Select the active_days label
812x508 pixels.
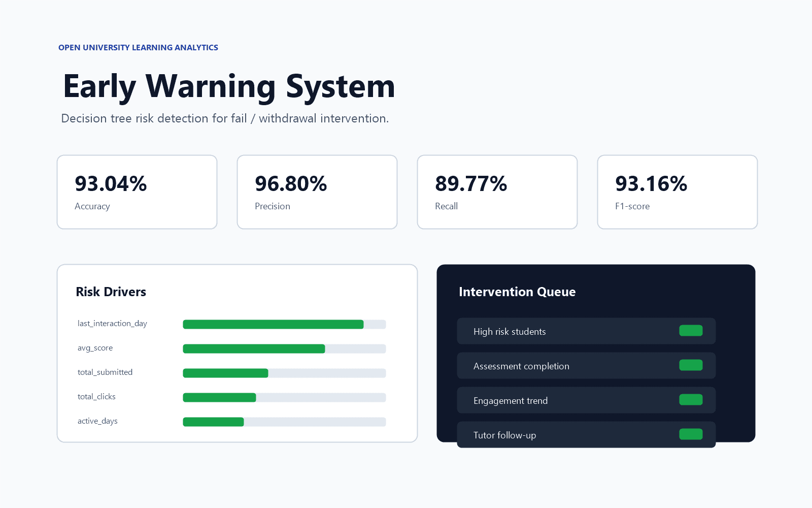click(97, 421)
